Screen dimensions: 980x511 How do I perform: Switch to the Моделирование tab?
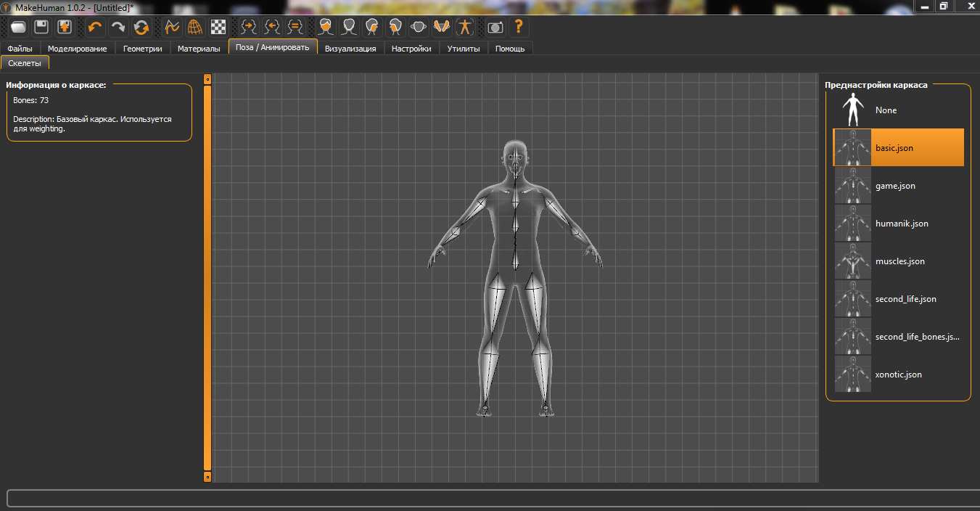pyautogui.click(x=77, y=49)
